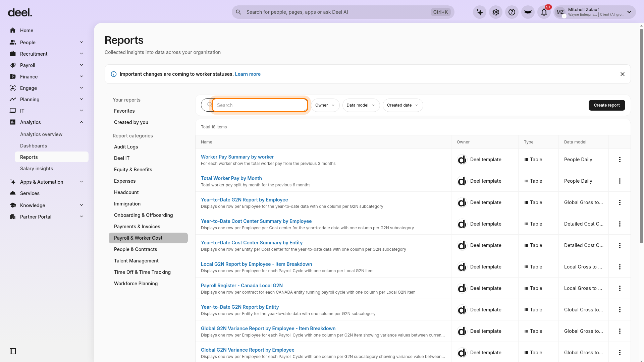Select the Headcount category
644x362 pixels.
tap(148, 192)
